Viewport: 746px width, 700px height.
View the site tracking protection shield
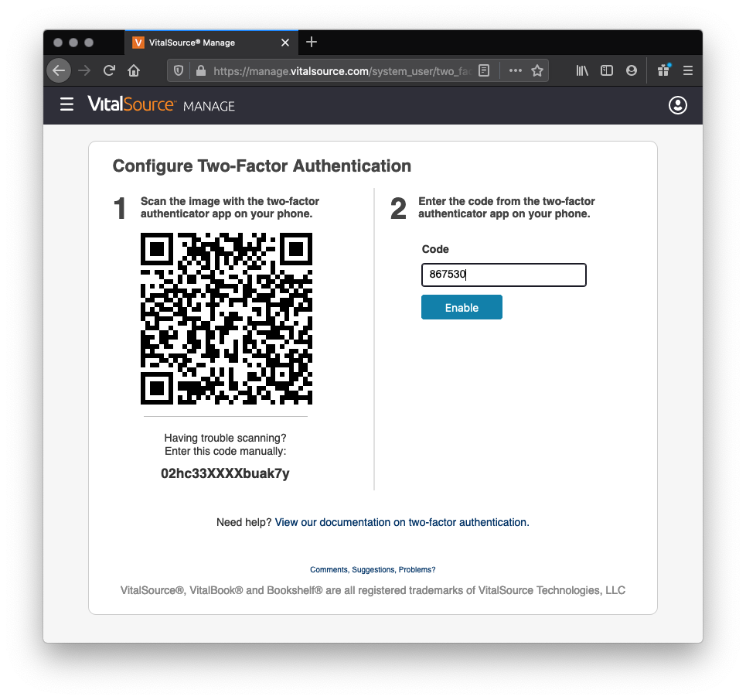(179, 70)
